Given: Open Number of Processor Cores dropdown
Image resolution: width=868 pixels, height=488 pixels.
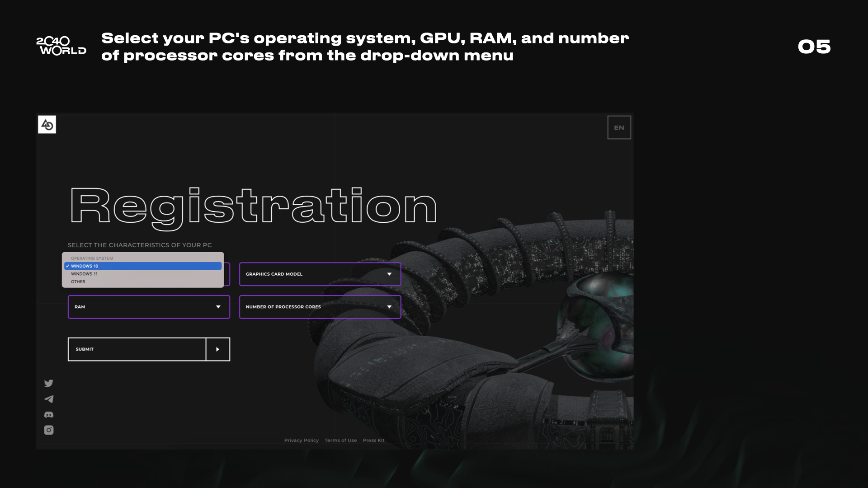Looking at the screenshot, I should pos(320,307).
